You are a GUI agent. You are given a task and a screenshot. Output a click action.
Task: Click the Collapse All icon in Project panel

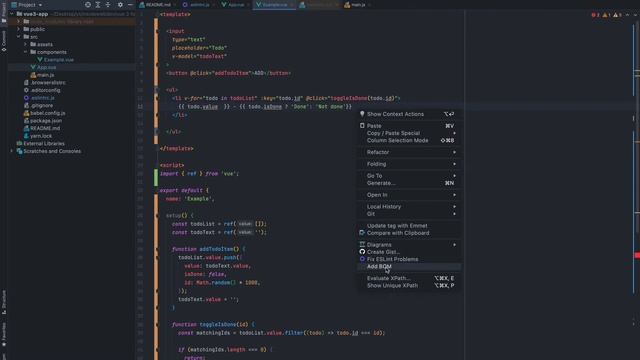pos(108,4)
